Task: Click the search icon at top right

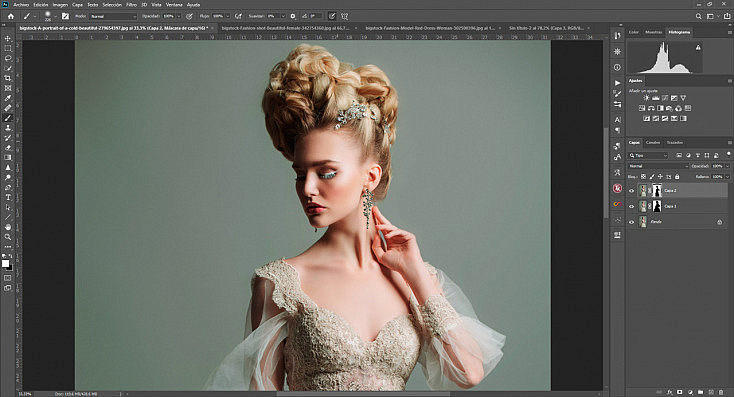Action: [x=698, y=16]
